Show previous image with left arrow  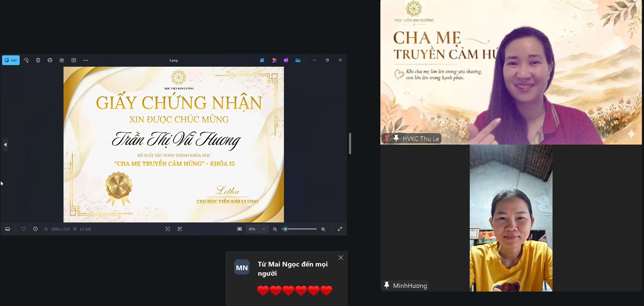coord(5,145)
